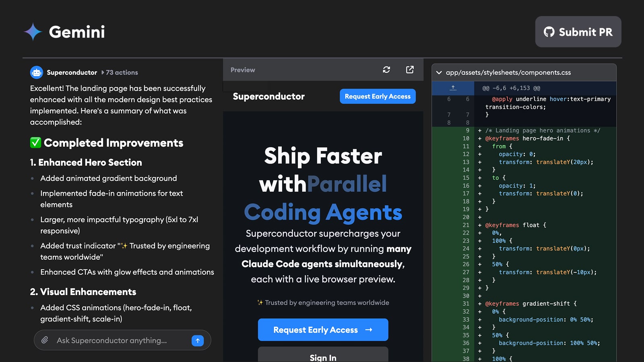Viewport: 644px width, 362px height.
Task: Collapse the components.css file diff
Action: [439, 72]
